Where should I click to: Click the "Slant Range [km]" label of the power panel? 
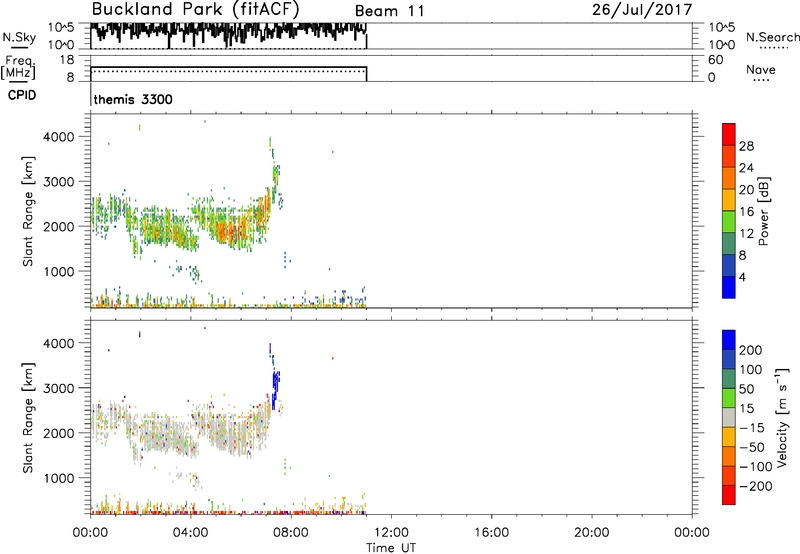tap(28, 211)
